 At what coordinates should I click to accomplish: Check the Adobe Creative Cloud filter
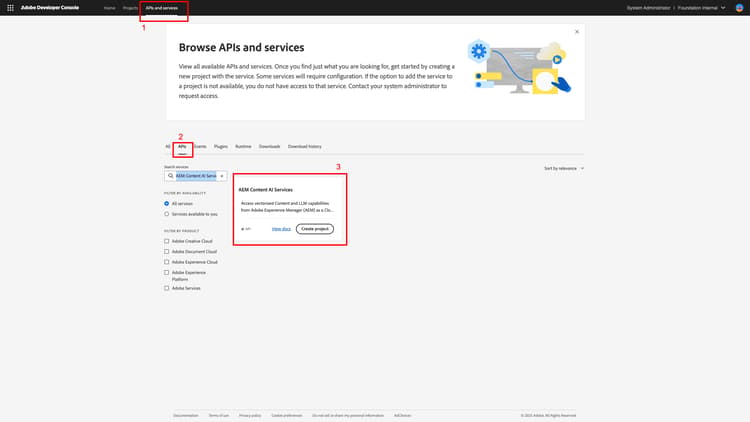[x=166, y=241]
